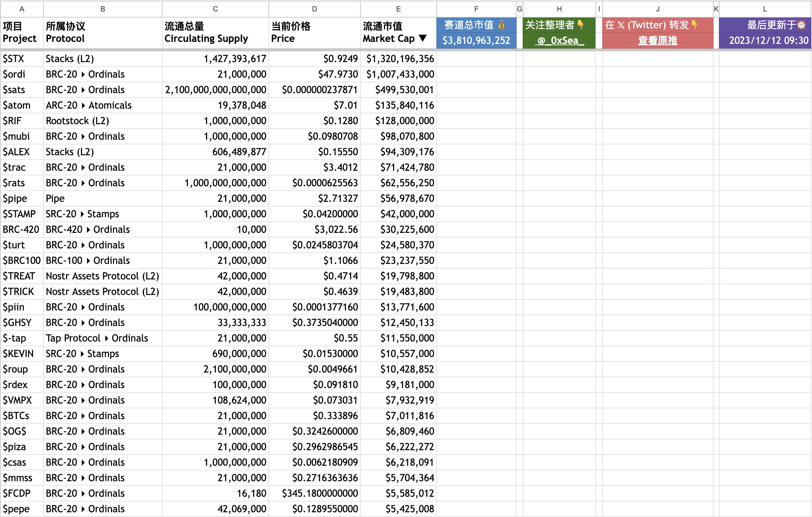Click the 在 X (Twitter) 转发 header cell
The height and width of the screenshot is (517, 812).
[658, 25]
